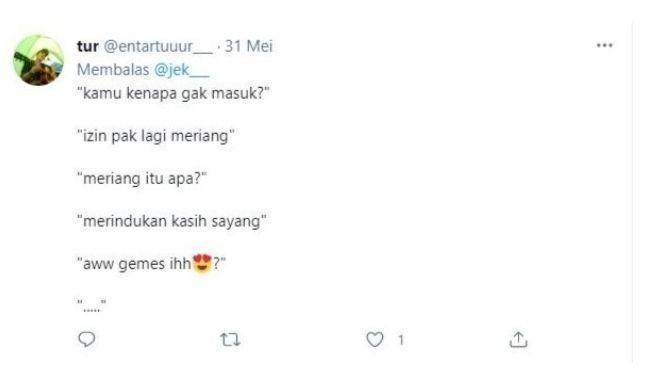
Task: Click the "aww gemes ihh" text
Action: (137, 264)
